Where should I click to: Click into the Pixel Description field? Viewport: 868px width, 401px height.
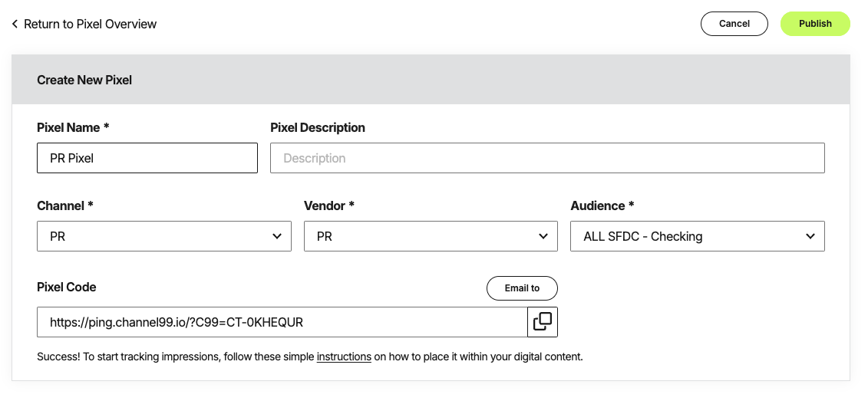click(x=547, y=158)
